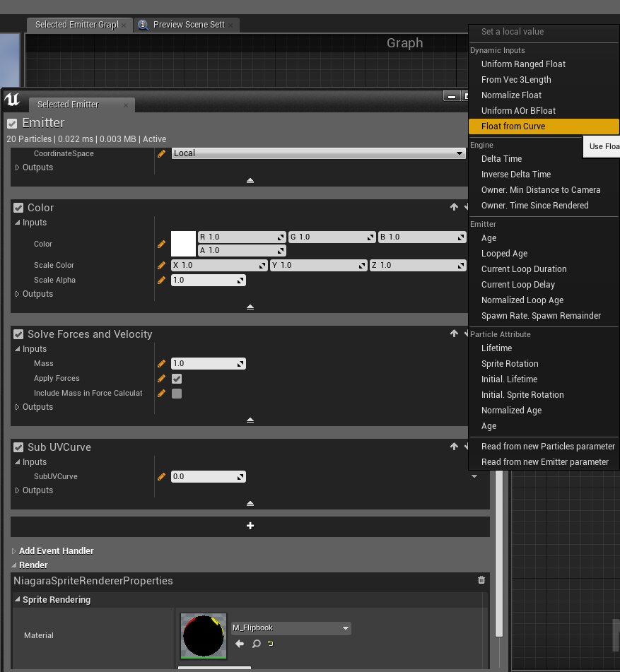Click the pencil icon beside CoordinateSpace
620x672 pixels.
pyautogui.click(x=161, y=154)
